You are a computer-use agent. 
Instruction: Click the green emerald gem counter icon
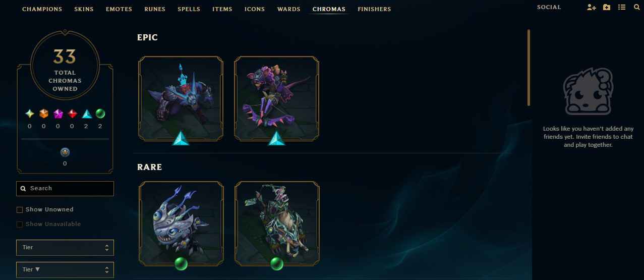(100, 114)
